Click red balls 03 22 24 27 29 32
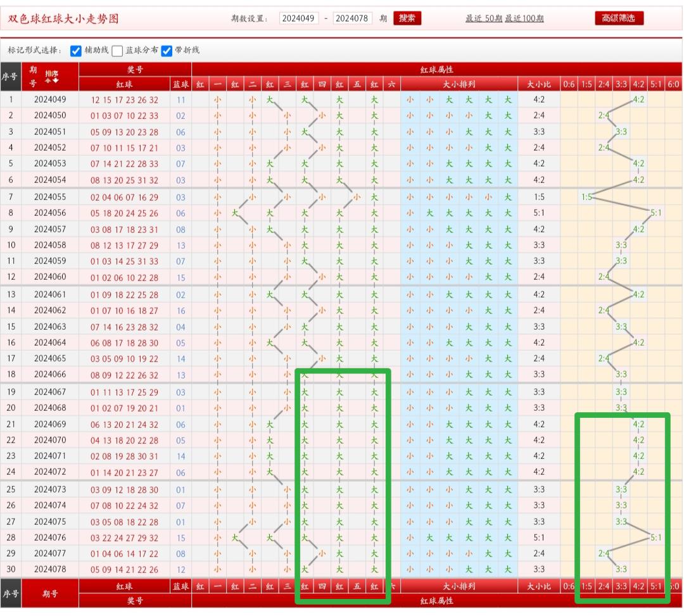Image resolution: width=684 pixels, height=616 pixels. [x=124, y=537]
